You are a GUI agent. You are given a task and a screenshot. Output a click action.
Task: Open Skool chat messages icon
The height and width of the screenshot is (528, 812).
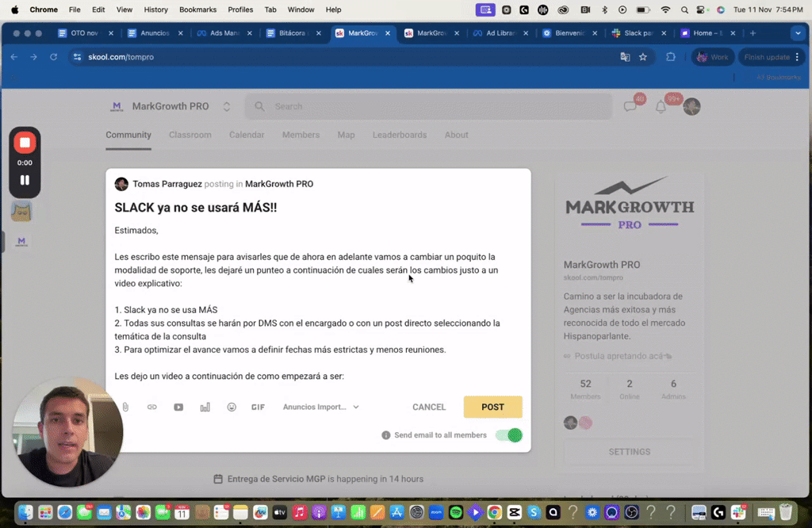point(630,105)
